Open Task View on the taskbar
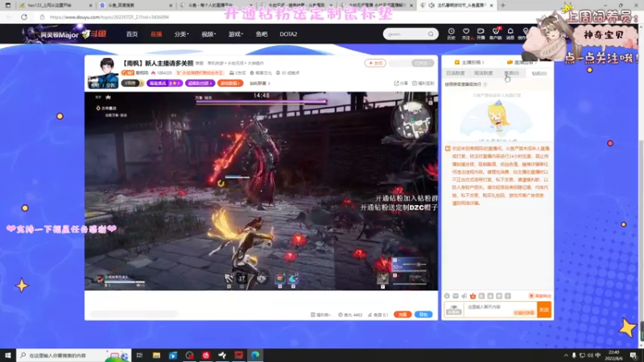 click(x=139, y=356)
